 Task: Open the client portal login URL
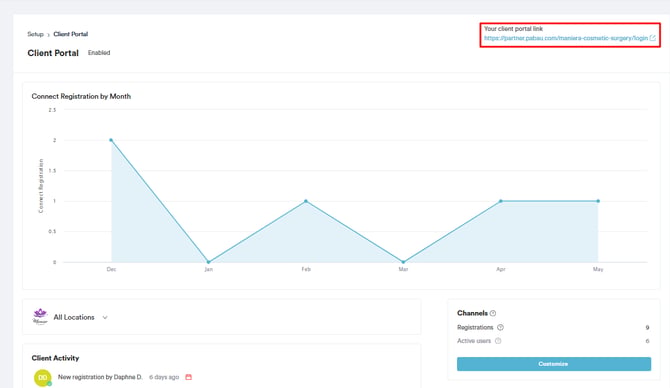[566, 38]
